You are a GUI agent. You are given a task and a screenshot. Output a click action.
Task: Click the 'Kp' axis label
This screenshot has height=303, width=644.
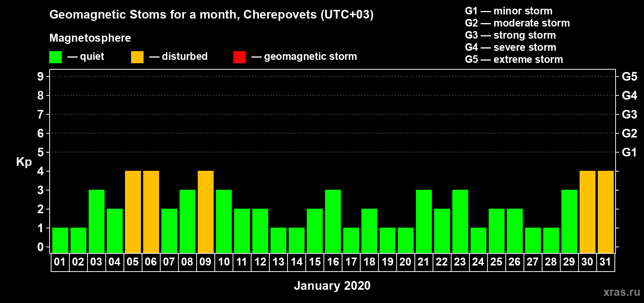point(24,162)
